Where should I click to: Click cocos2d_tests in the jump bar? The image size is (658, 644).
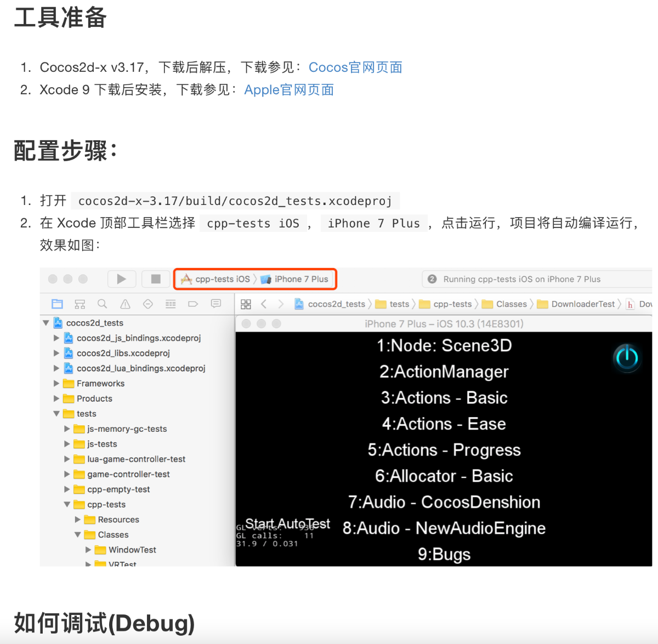click(x=330, y=304)
